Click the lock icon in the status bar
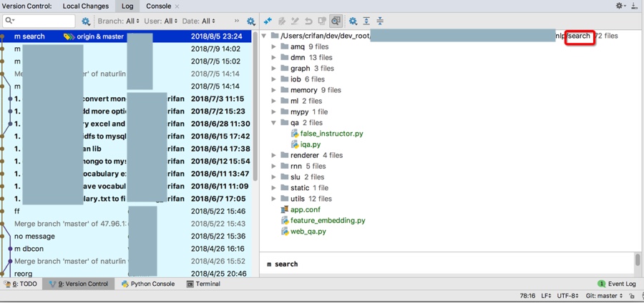The image size is (644, 303). (630, 296)
